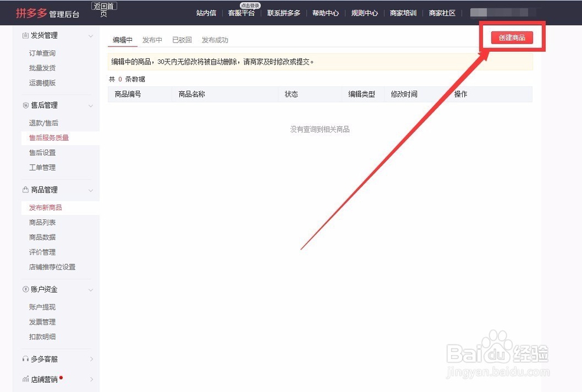Expand the 多多客服 section

90,359
